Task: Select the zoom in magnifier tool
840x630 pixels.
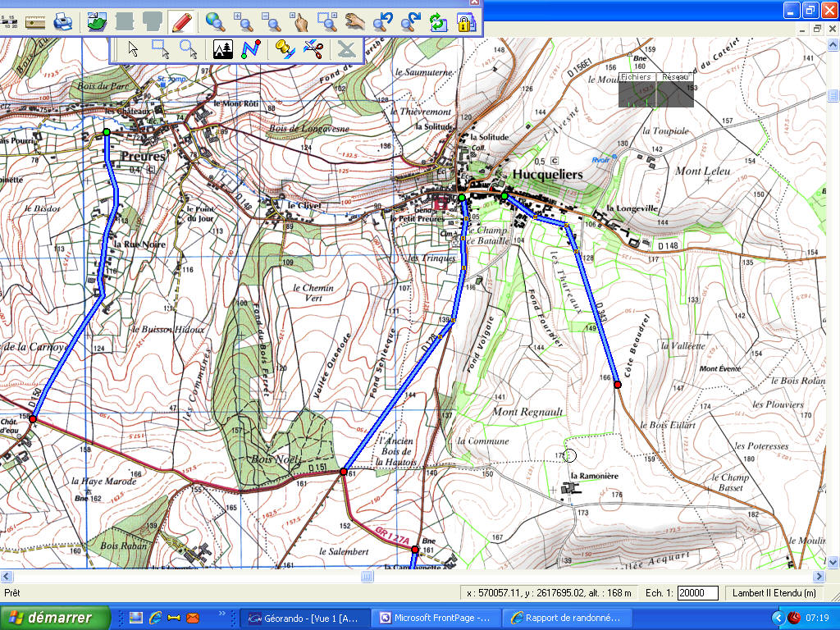Action: click(x=243, y=22)
